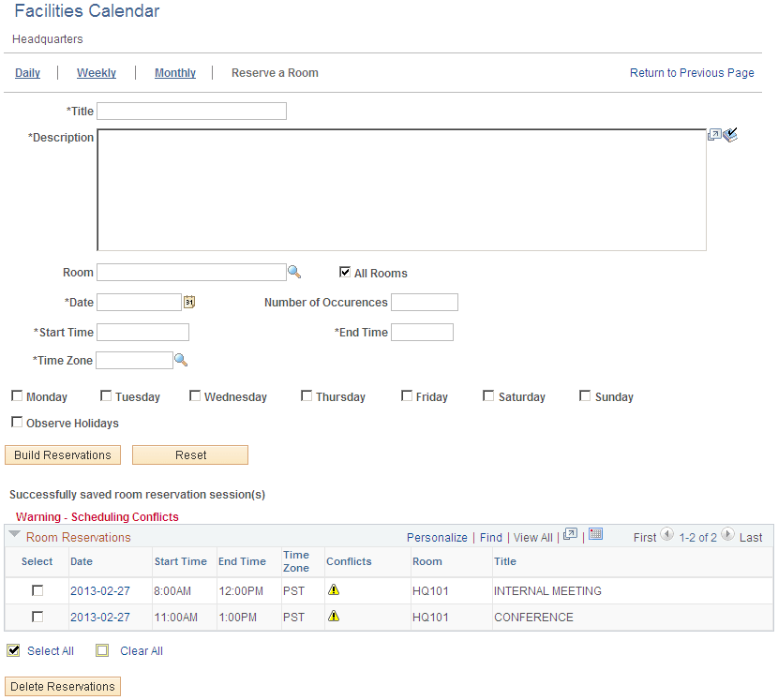Check the Monday checkbox
Viewport: 778px width, 700px height.
coord(17,395)
